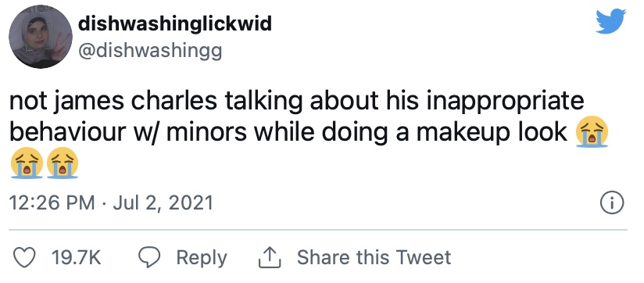
Task: Open the dishwashinglickwid display name
Action: 175,24
